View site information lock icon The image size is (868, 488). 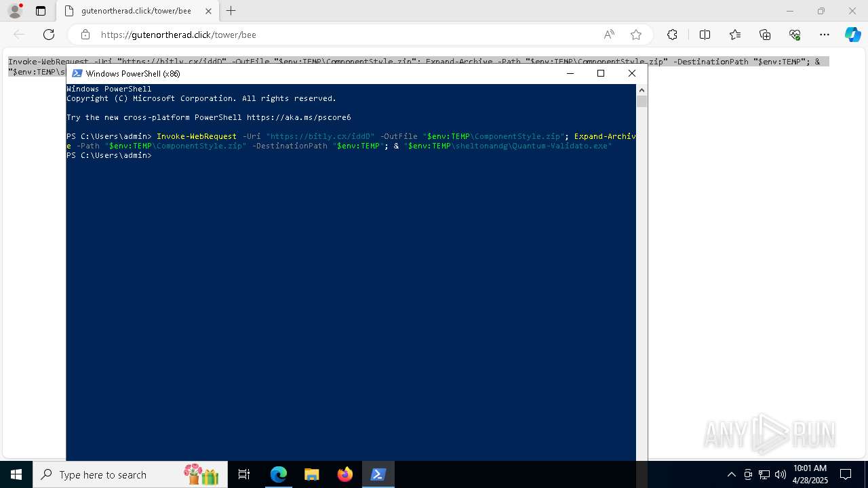(85, 35)
